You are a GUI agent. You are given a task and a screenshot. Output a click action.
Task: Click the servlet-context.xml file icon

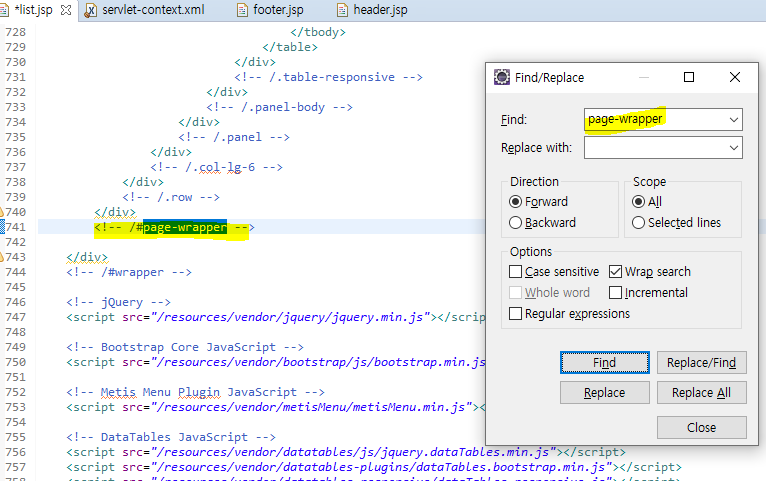90,10
